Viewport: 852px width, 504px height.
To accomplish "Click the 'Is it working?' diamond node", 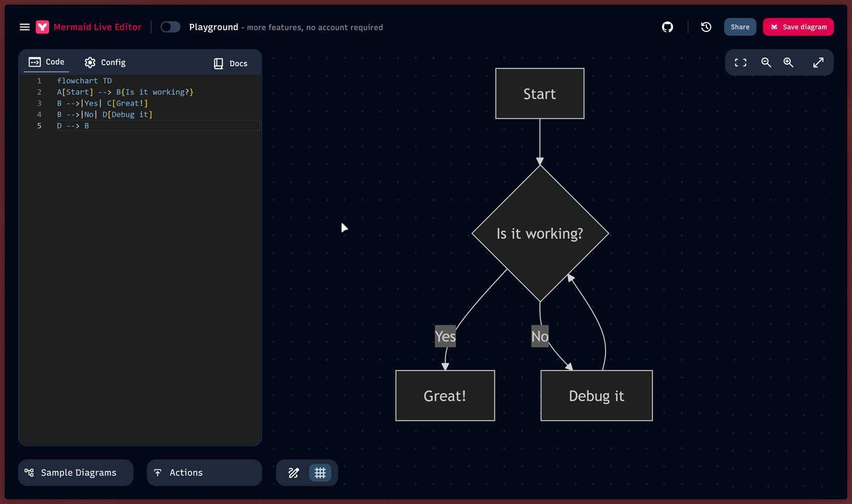I will (x=540, y=233).
